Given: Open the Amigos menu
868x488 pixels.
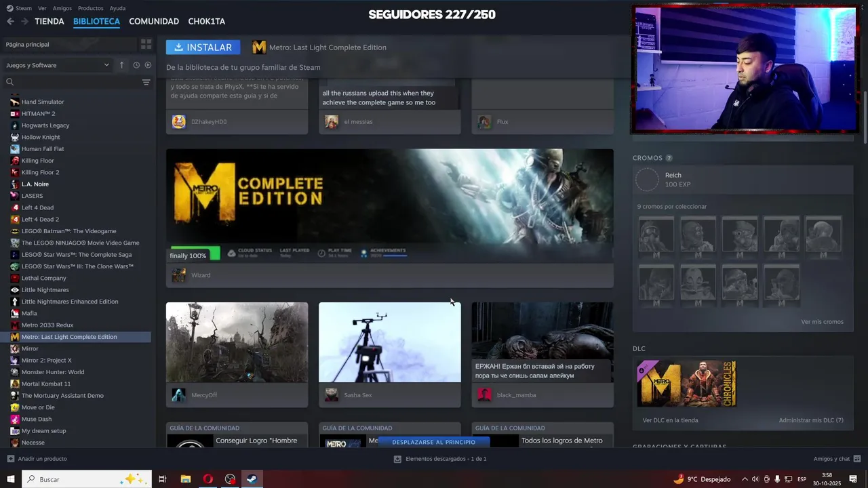Looking at the screenshot, I should pos(62,8).
